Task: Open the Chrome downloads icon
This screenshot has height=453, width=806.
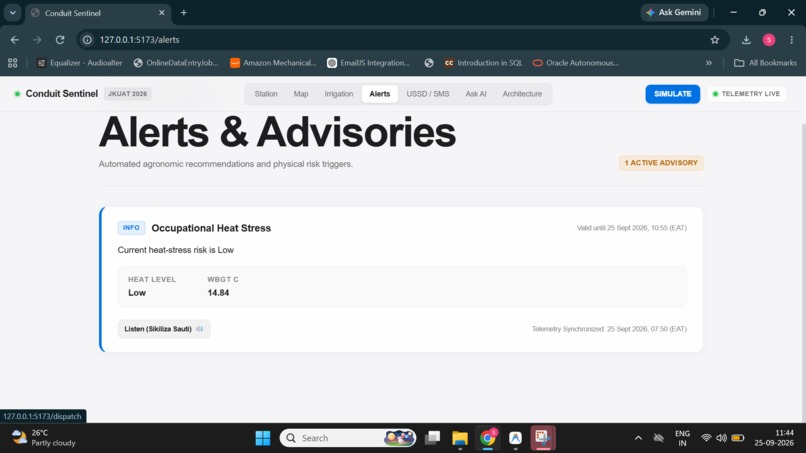Action: 746,40
